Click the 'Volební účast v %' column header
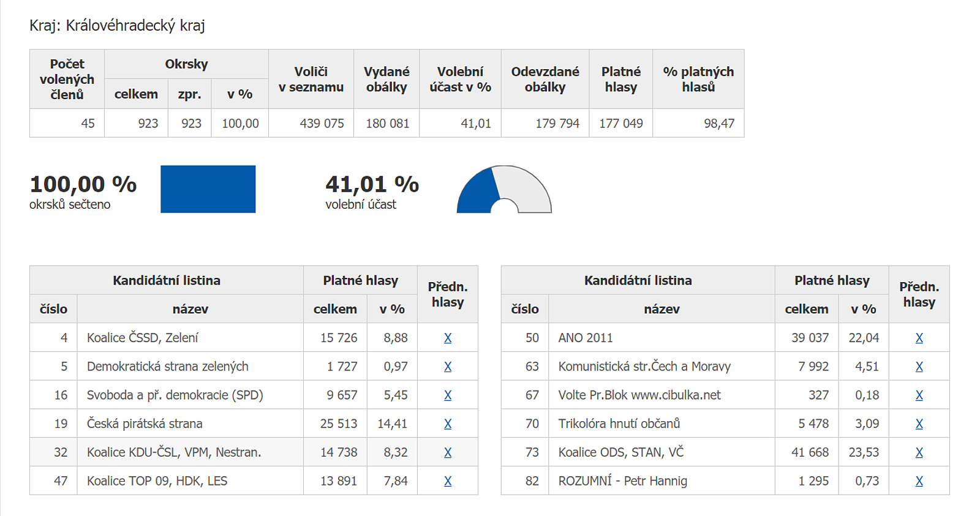Image resolution: width=980 pixels, height=516 pixels. click(x=461, y=80)
